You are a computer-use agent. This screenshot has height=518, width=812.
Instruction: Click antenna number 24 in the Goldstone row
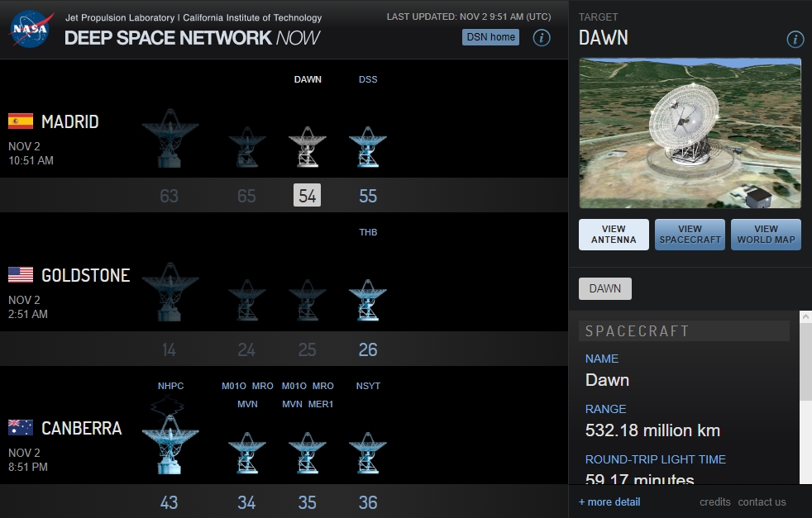[x=246, y=349]
